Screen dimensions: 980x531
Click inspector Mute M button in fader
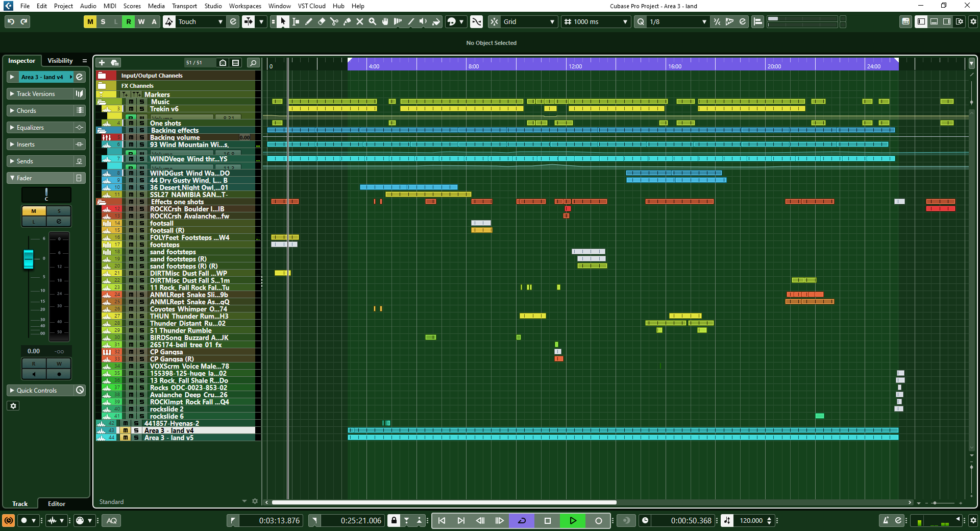[x=34, y=211]
